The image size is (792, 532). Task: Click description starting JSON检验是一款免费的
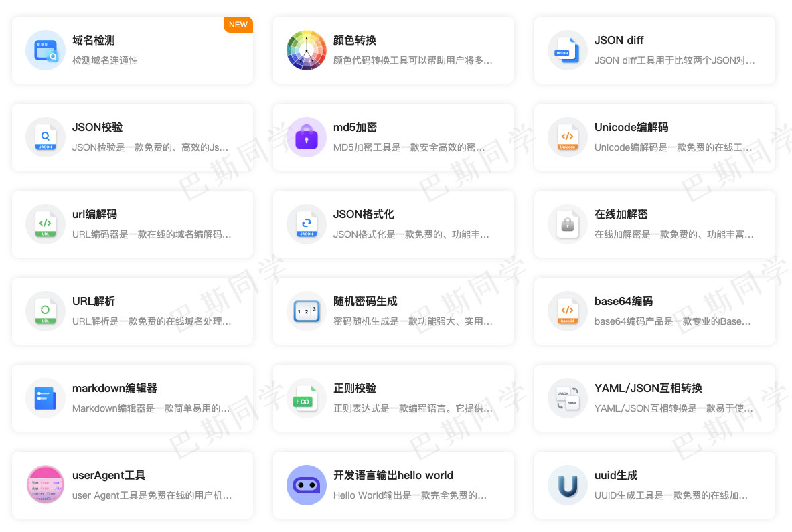point(150,147)
